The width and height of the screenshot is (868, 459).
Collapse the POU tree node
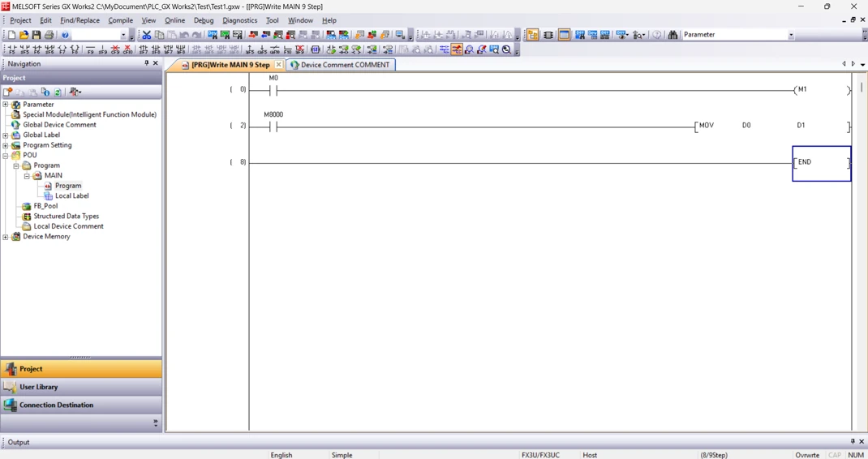point(6,155)
